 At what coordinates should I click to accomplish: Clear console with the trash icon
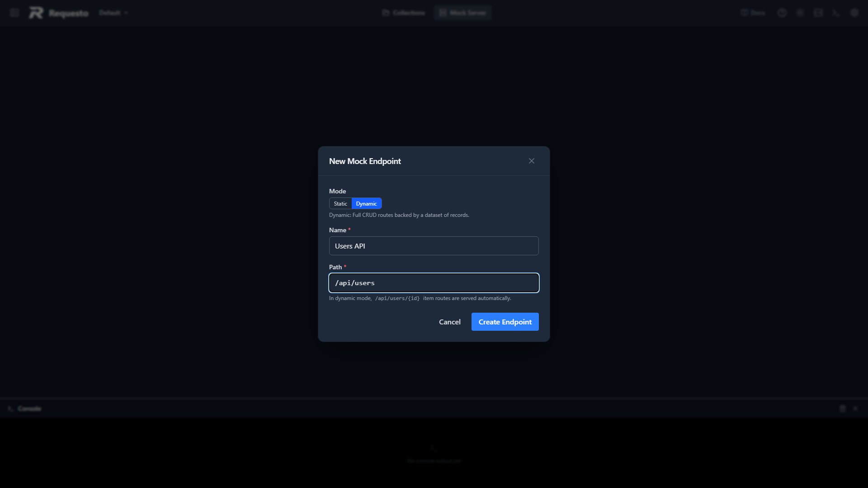tap(843, 408)
